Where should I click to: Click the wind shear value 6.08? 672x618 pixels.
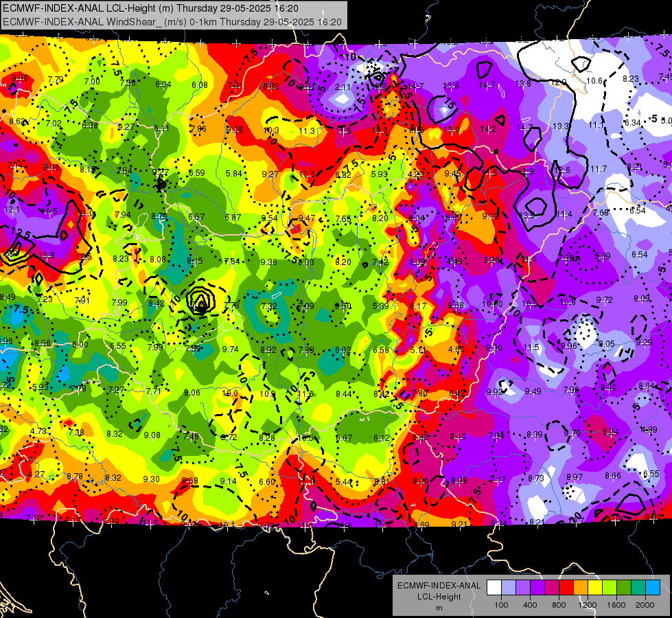click(x=200, y=85)
